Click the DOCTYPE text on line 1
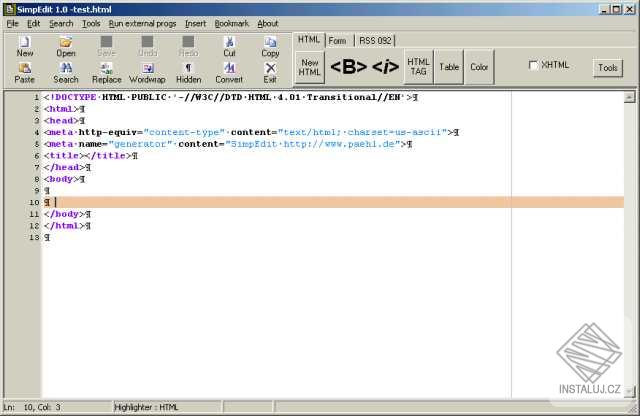Viewport: 640px width, 416px height. (x=73, y=97)
